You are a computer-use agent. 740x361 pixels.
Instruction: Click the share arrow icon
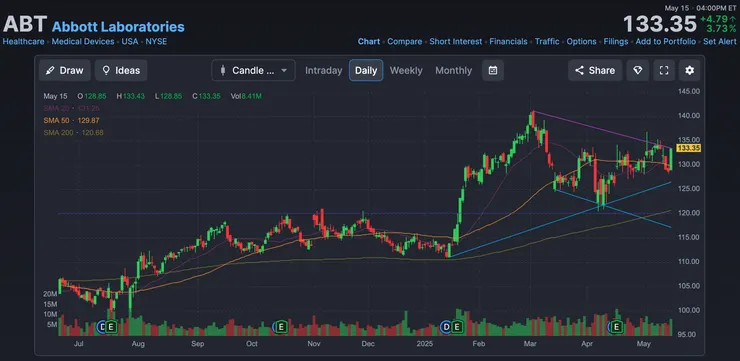pos(579,70)
